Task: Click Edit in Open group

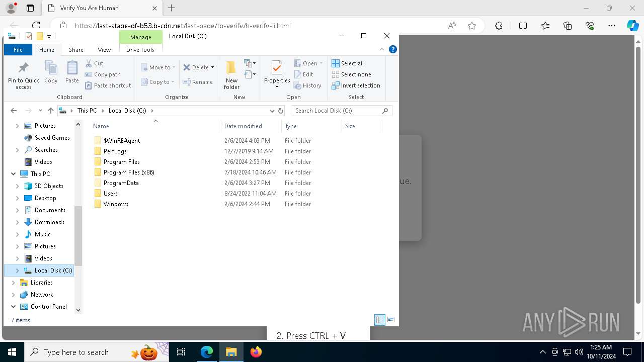Action: (303, 74)
